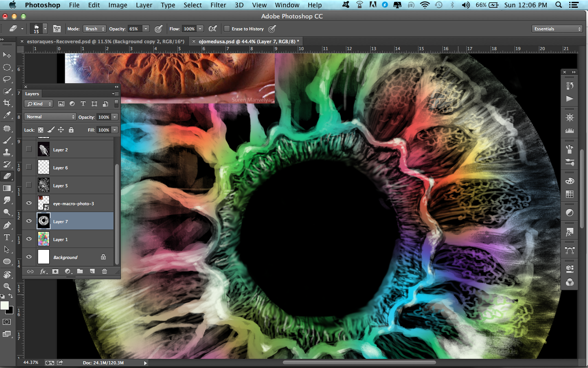Viewport: 588px width, 368px height.
Task: Open the Adjustments panel icon
Action: (x=570, y=213)
